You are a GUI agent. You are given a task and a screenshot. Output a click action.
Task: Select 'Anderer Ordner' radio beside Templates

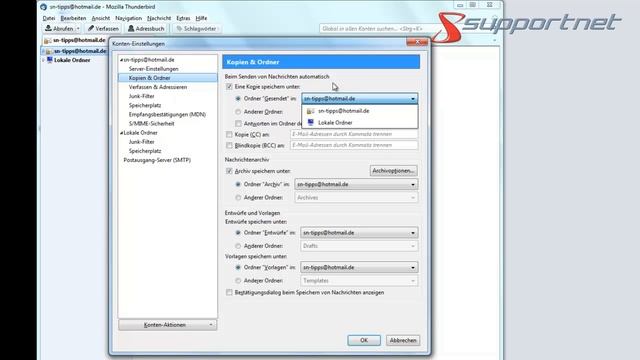pos(238,281)
